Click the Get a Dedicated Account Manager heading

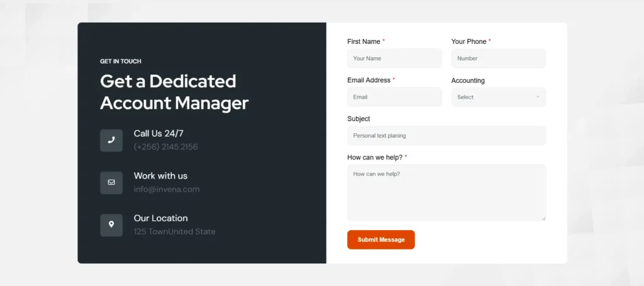[x=174, y=92]
